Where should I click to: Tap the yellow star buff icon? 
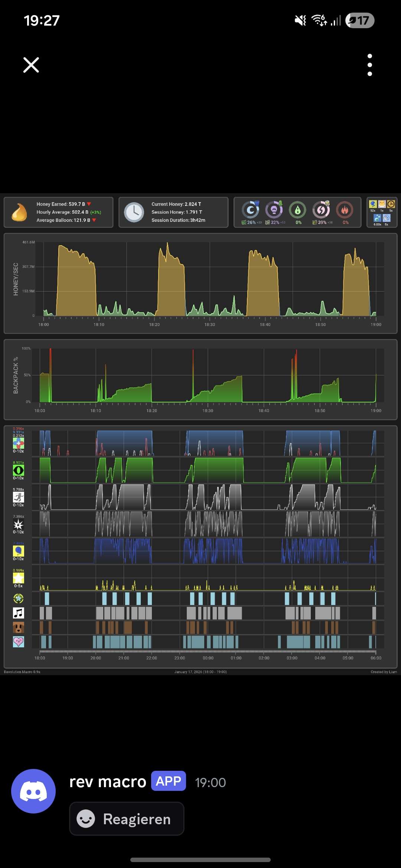point(19,578)
